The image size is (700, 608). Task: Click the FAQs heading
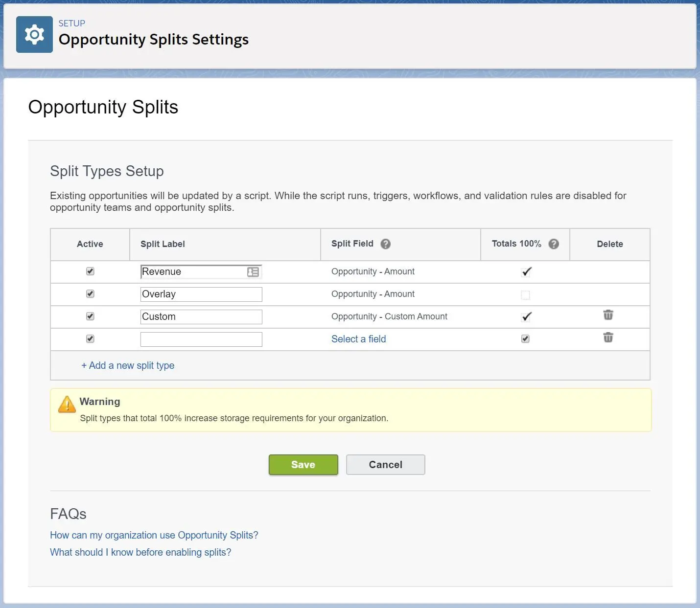(x=68, y=514)
